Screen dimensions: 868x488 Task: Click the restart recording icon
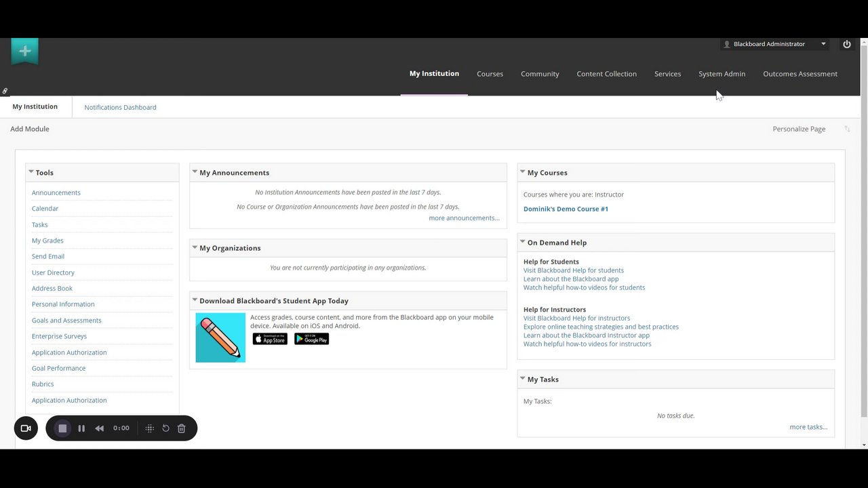coord(165,428)
